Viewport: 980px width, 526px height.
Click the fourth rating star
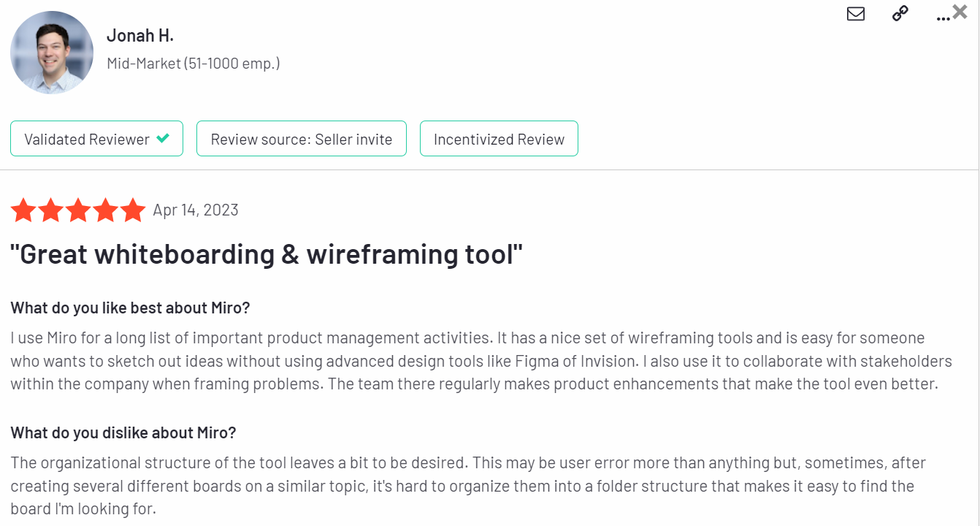[106, 210]
